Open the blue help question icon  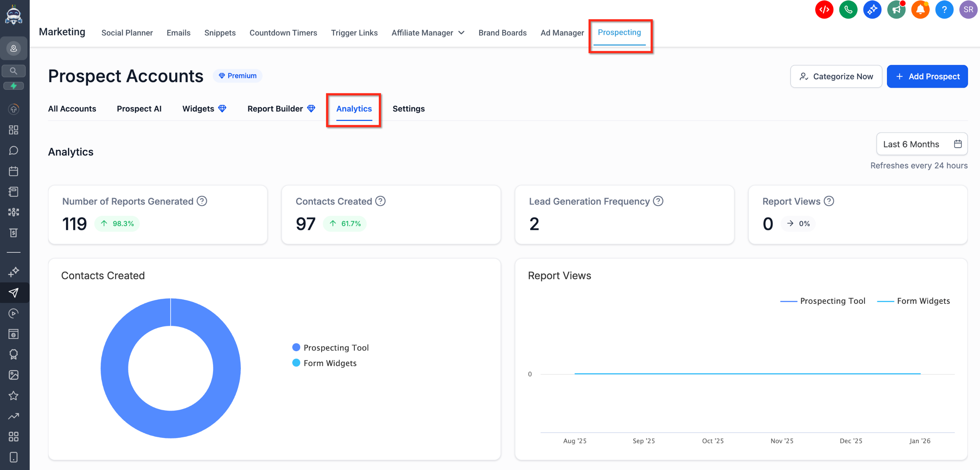pos(943,9)
